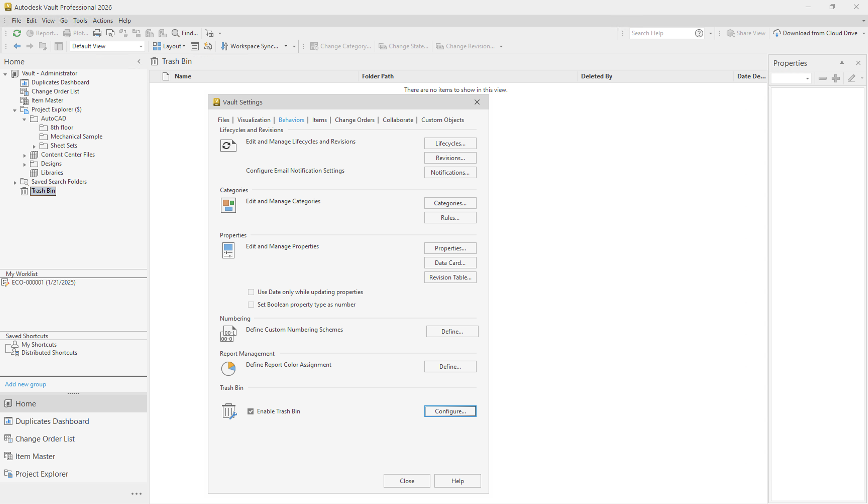Collapse the AutoCAD folder node
The image size is (868, 504).
point(24,119)
